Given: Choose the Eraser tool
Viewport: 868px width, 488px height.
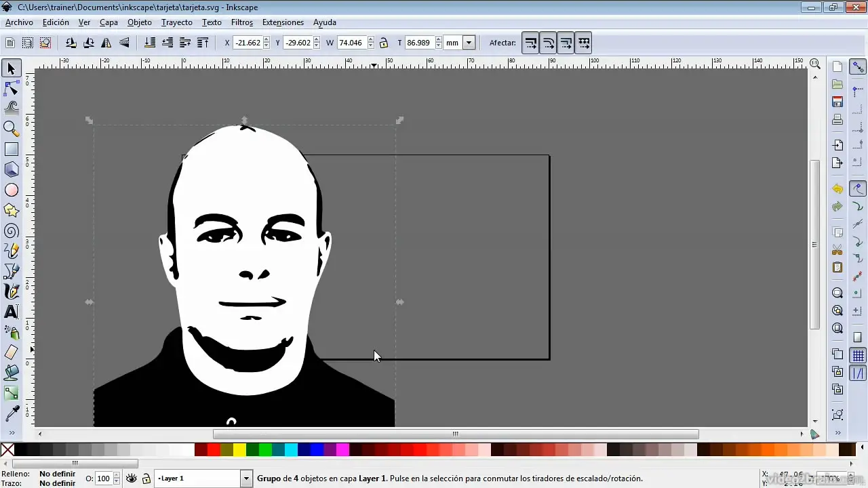Looking at the screenshot, I should (12, 352).
